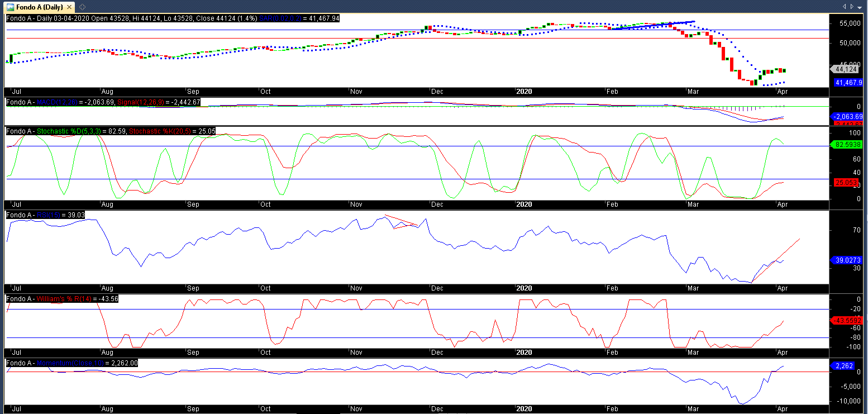Click the Momentum(Close,10) pane title
The image size is (868, 414).
point(71,363)
